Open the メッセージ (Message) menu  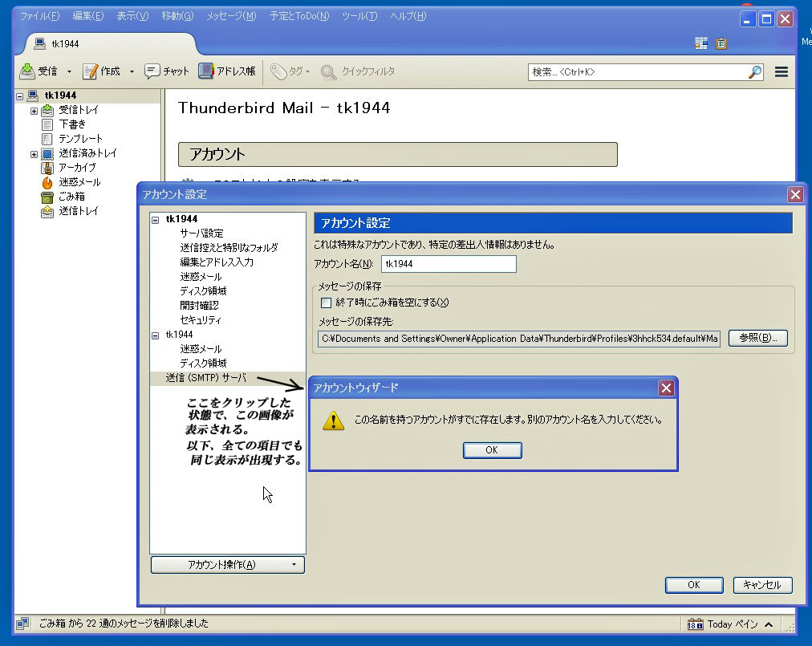pyautogui.click(x=231, y=16)
